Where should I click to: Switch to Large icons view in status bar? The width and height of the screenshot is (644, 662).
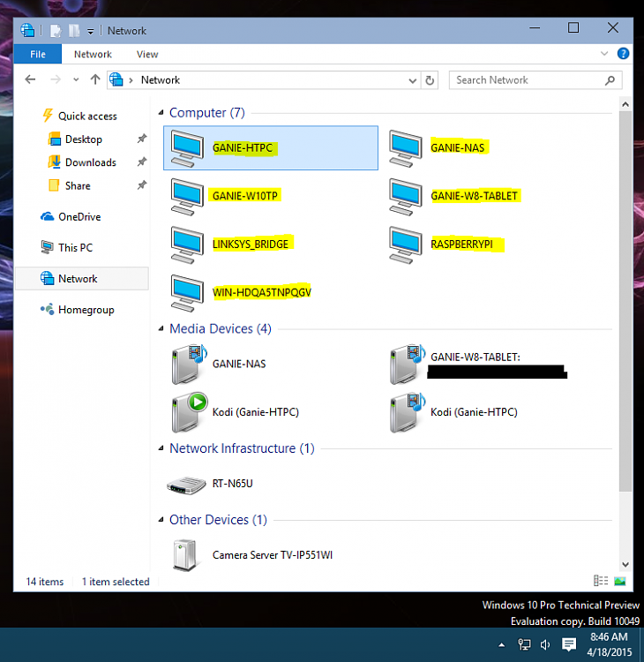click(x=620, y=582)
